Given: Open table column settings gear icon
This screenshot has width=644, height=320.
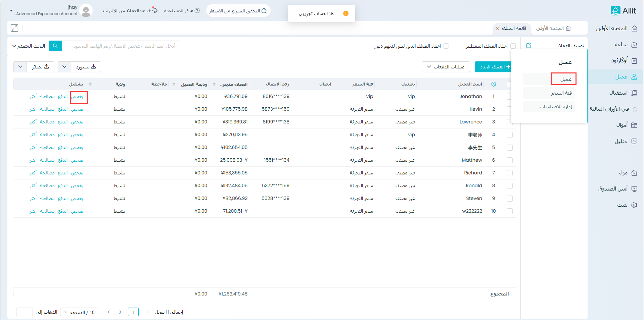Looking at the screenshot, I should [493, 84].
